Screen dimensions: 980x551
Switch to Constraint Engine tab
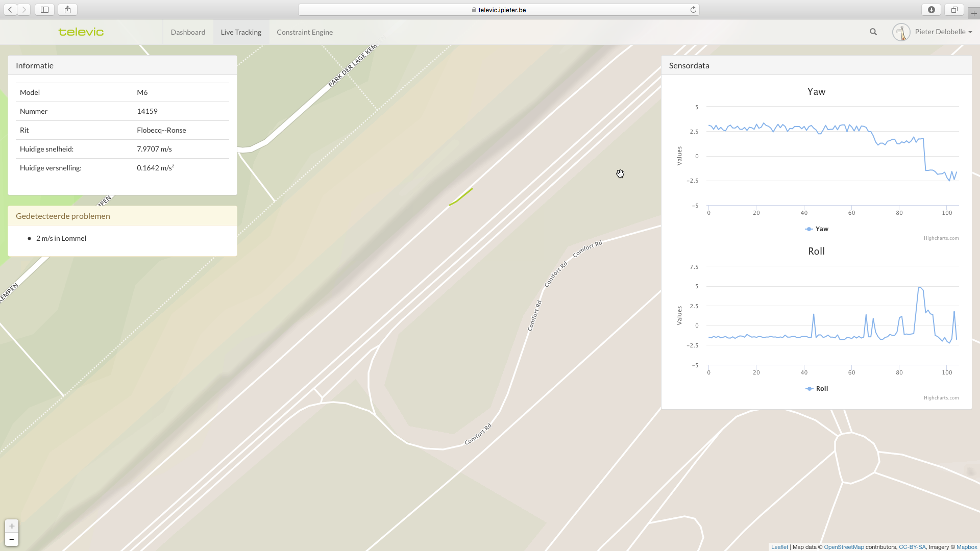(305, 32)
